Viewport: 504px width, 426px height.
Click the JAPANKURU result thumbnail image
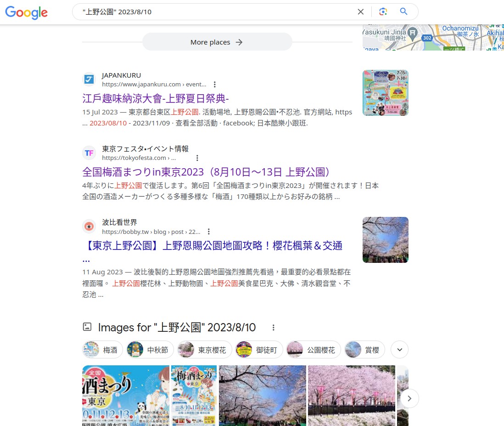click(386, 93)
